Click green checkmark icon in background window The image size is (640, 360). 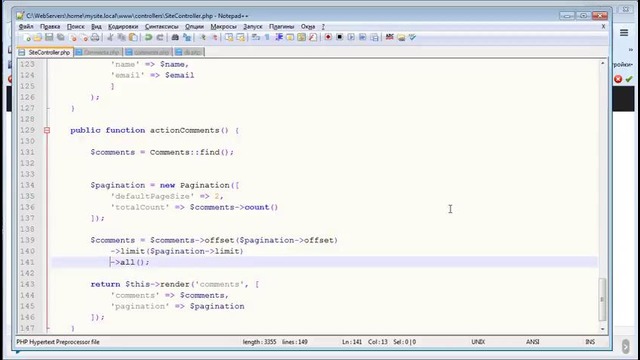[629, 79]
